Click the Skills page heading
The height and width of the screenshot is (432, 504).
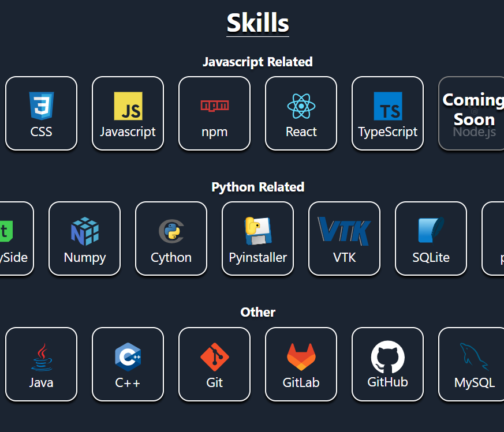(257, 23)
